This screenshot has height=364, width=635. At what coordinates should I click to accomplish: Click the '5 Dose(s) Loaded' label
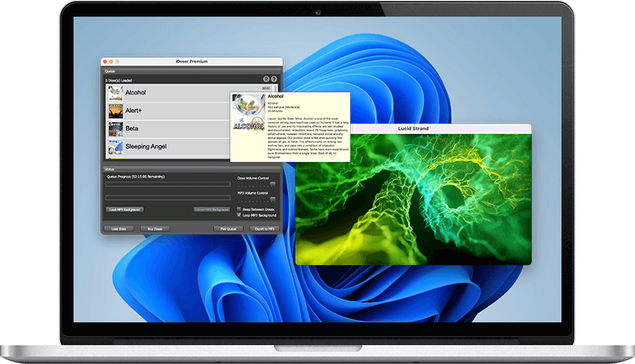tap(119, 80)
